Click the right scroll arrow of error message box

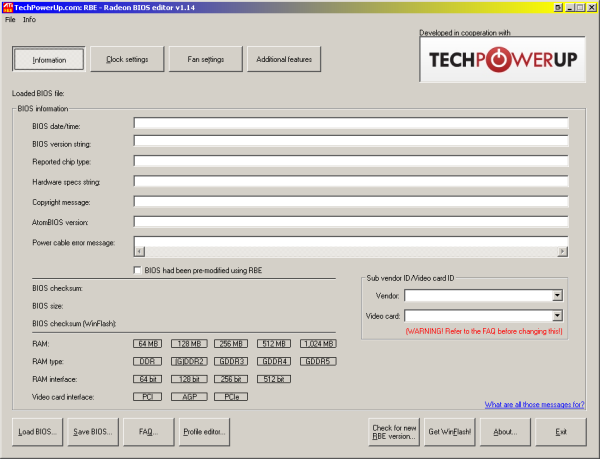tap(562, 251)
